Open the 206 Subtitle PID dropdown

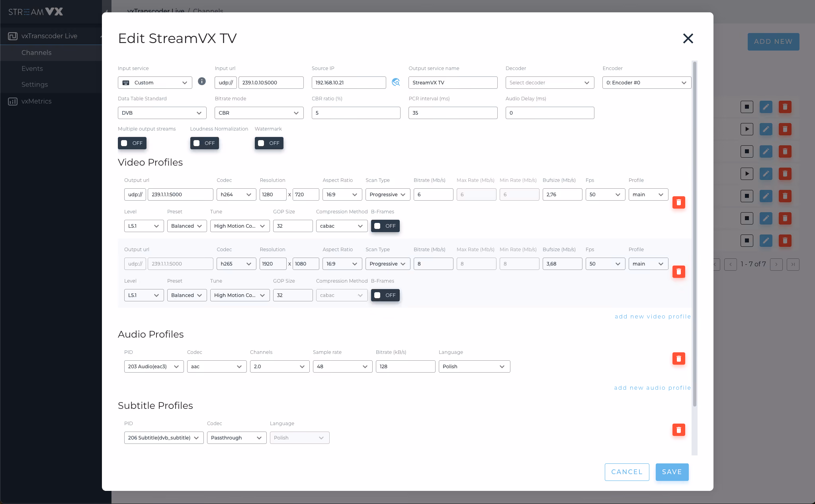tap(164, 438)
